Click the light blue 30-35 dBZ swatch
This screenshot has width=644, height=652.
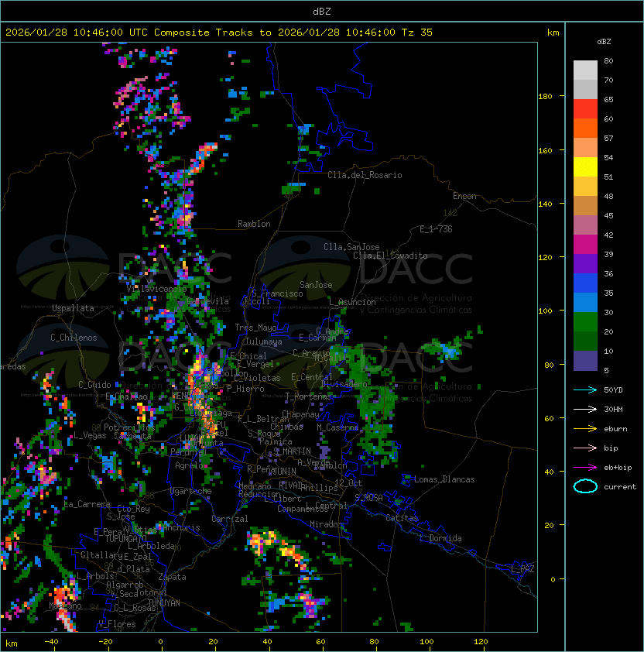tap(585, 302)
